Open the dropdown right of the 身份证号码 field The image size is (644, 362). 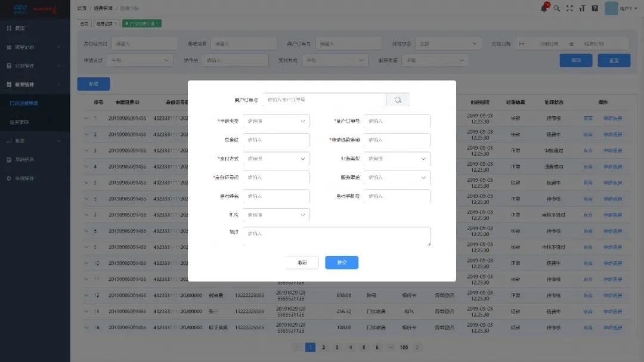[397, 178]
